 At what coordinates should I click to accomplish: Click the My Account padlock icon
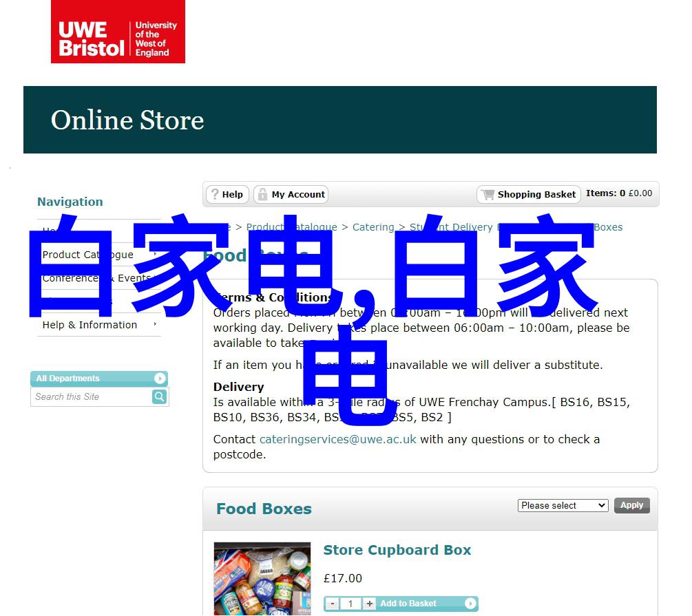point(262,195)
